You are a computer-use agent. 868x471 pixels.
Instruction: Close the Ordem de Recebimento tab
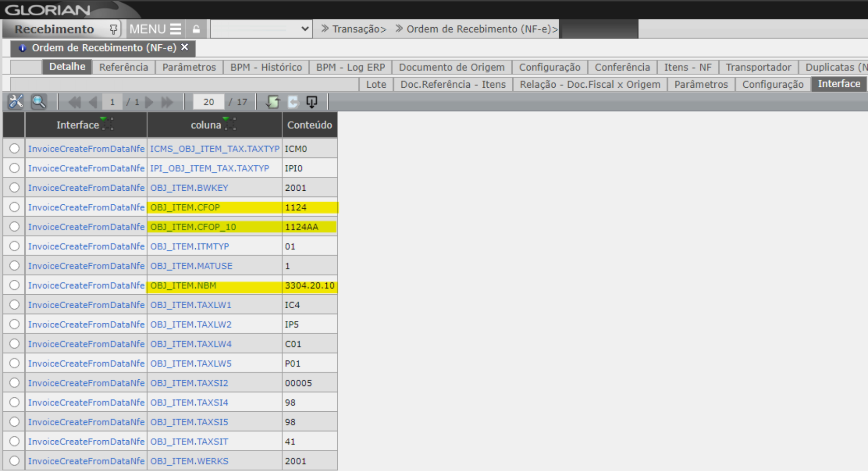(x=184, y=47)
